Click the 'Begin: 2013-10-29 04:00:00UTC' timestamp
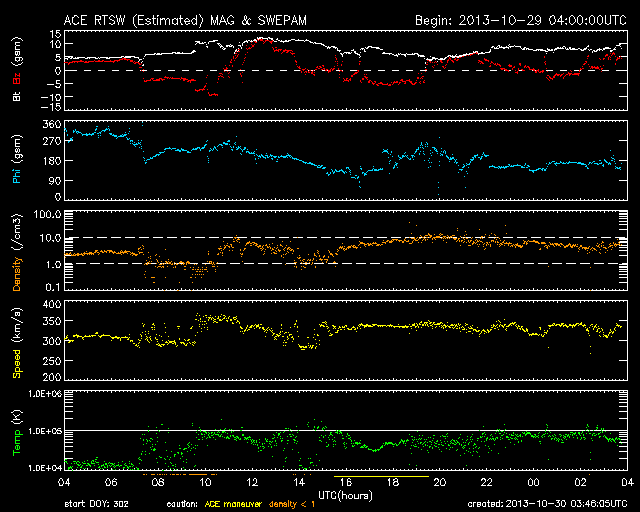640x512 pixels. [521, 20]
